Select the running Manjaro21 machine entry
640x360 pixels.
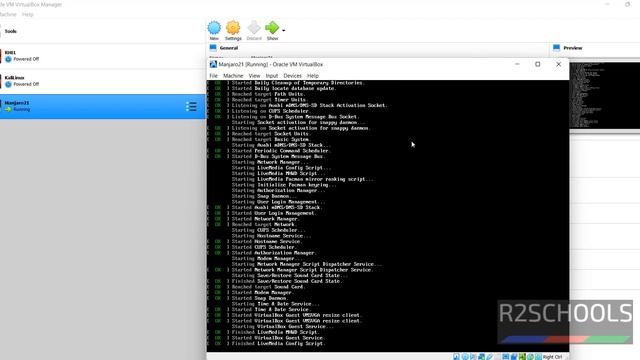pyautogui.click(x=102, y=107)
